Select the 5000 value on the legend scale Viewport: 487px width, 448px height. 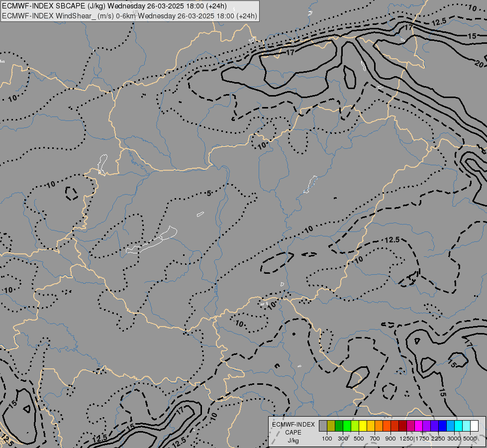[470, 439]
